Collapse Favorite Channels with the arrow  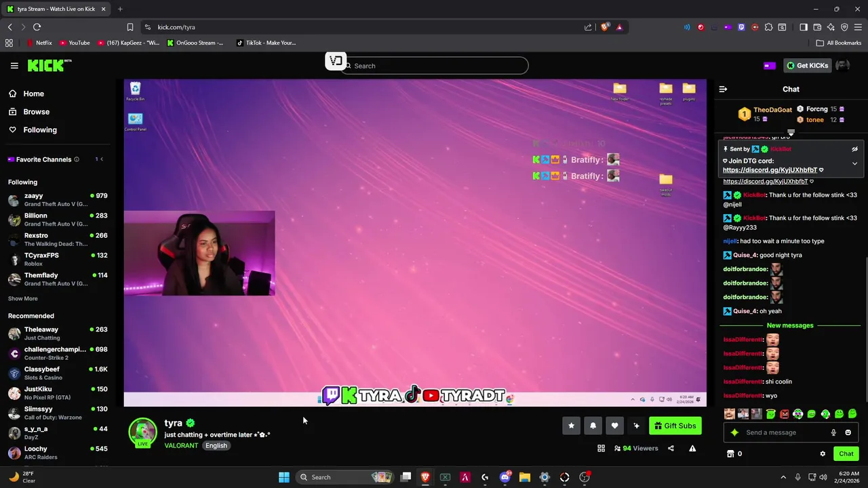(102, 159)
